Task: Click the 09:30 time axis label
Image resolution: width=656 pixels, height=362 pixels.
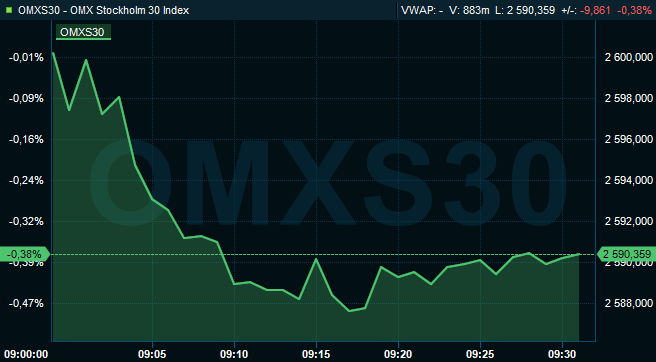Action: pos(562,354)
